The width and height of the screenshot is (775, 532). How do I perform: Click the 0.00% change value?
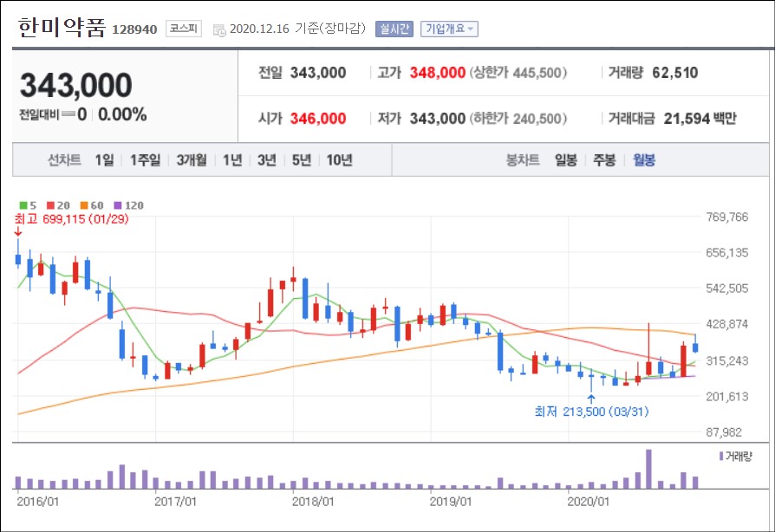pos(122,114)
